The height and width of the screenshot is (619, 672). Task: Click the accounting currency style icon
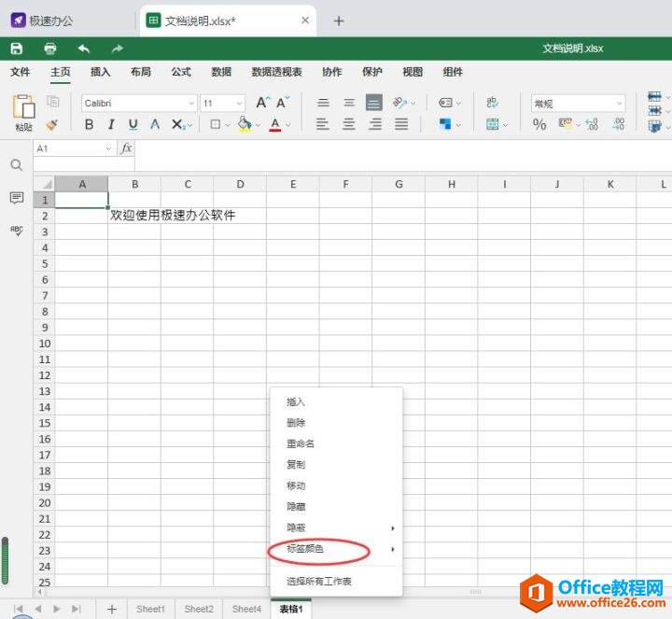tap(566, 124)
